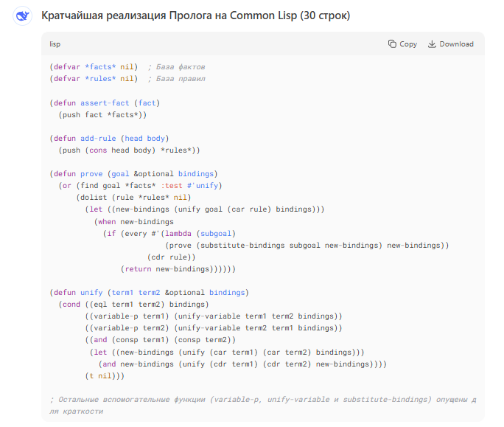The image size is (504, 427).
Task: Click '((variable-p term1) (unify-variable term1 ...'
Action: pos(214,316)
